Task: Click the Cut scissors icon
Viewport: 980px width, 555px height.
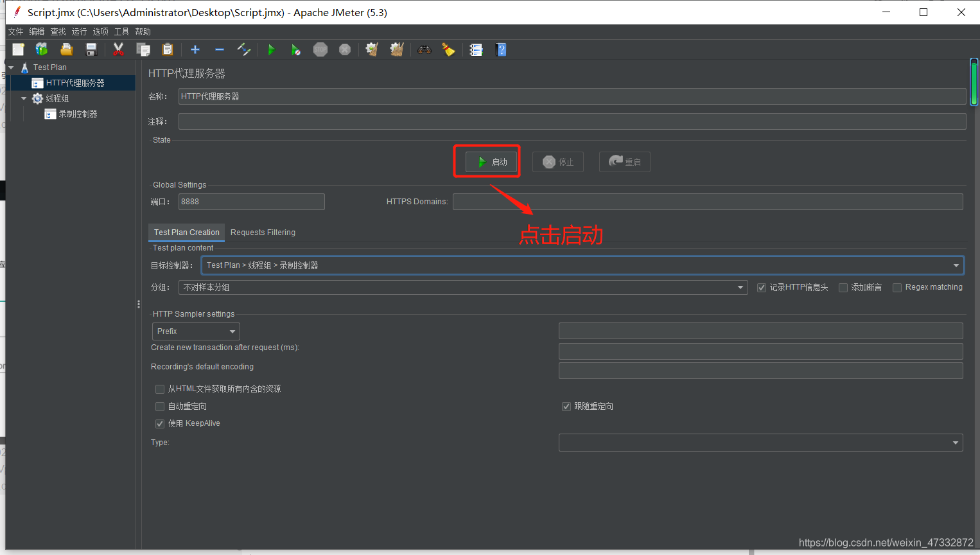Action: tap(118, 49)
